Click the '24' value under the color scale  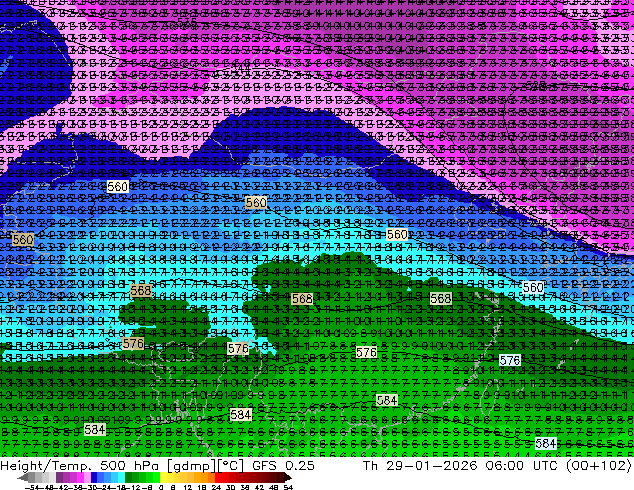(217, 487)
